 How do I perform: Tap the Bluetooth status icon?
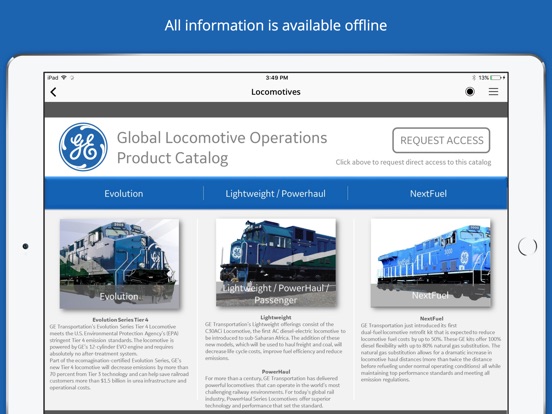tap(474, 77)
